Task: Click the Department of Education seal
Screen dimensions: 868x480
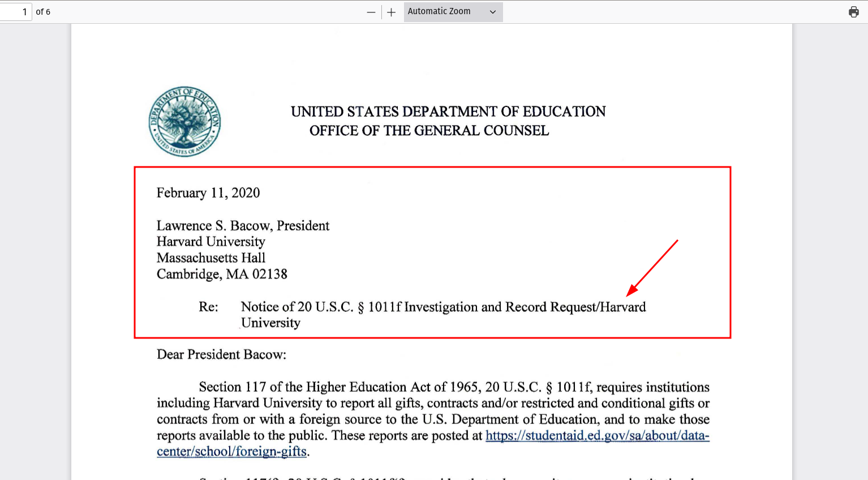Action: [184, 121]
